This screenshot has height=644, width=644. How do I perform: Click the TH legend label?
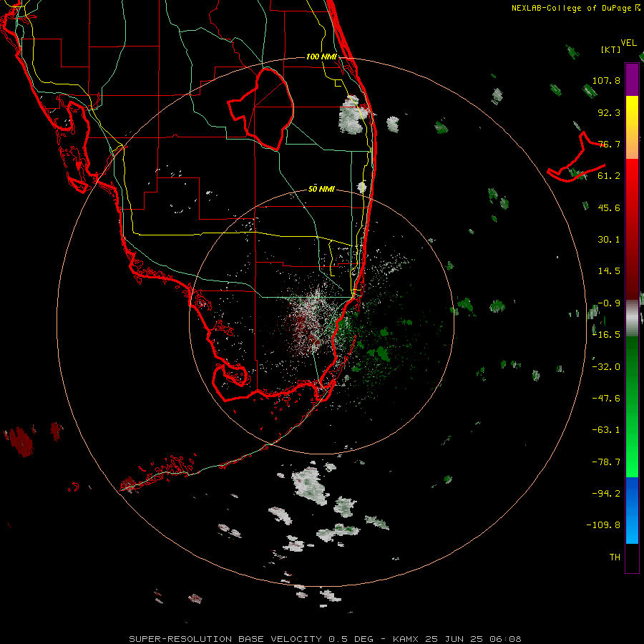(615, 557)
